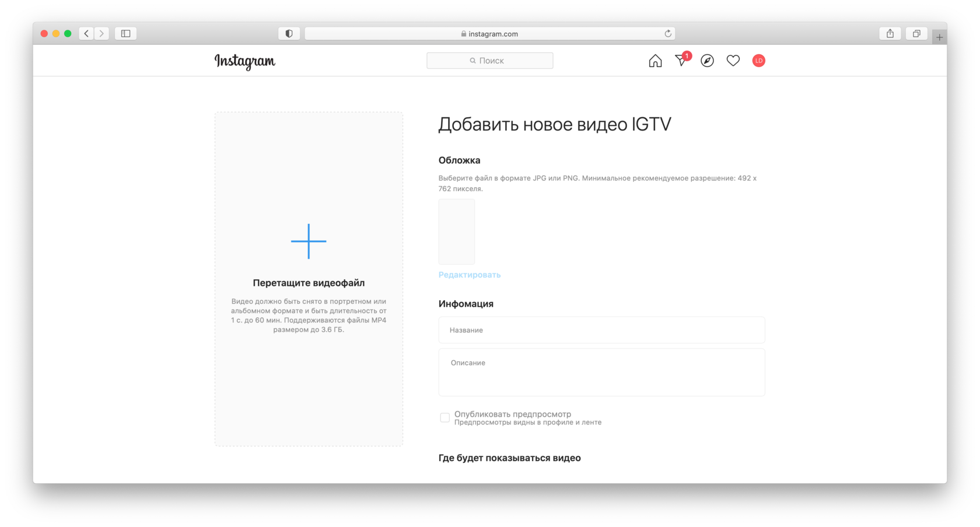Open activity feed heart icon
Viewport: 980px width, 527px height.
coord(733,61)
